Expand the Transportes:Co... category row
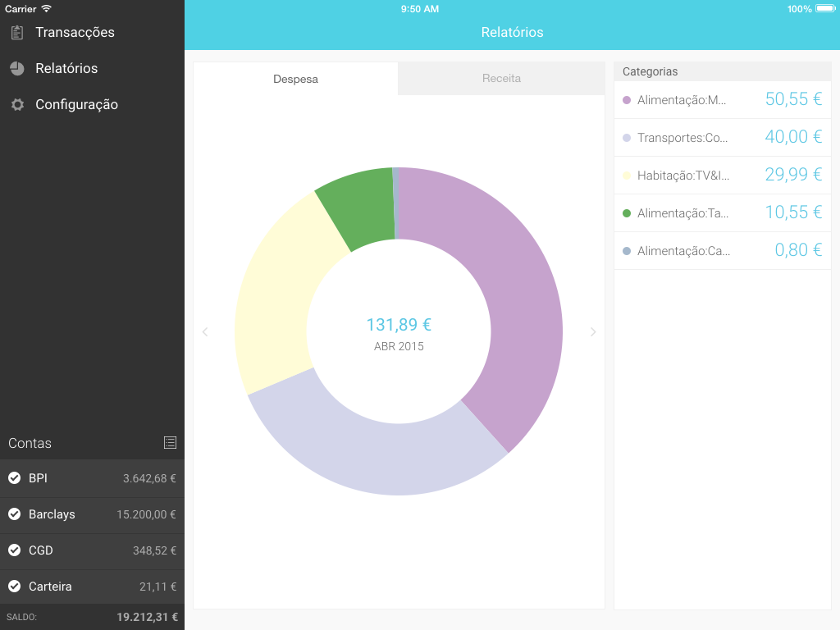Image resolution: width=840 pixels, height=630 pixels. (722, 138)
